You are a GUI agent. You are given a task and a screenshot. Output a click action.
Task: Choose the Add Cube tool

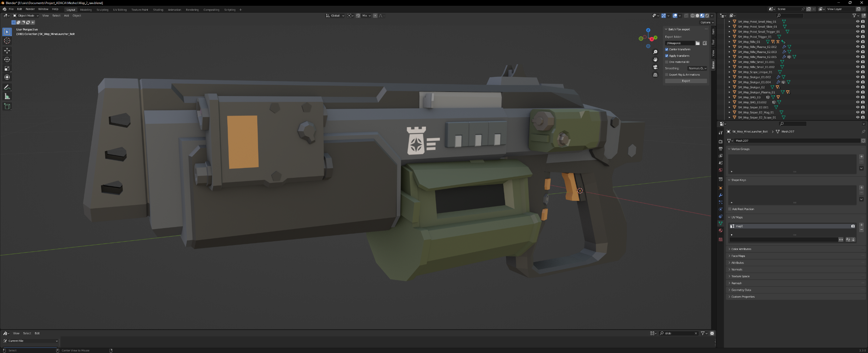[7, 106]
